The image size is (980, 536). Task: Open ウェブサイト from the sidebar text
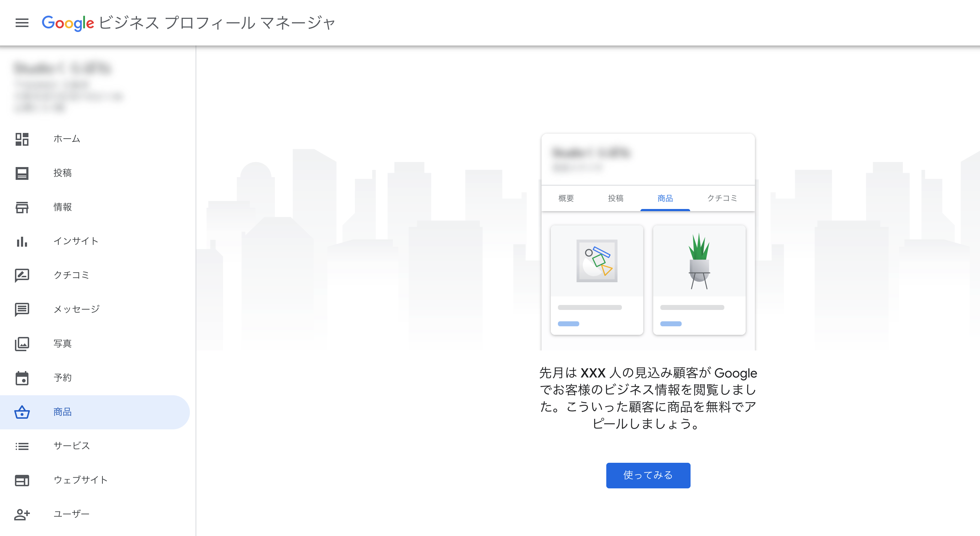pos(81,480)
